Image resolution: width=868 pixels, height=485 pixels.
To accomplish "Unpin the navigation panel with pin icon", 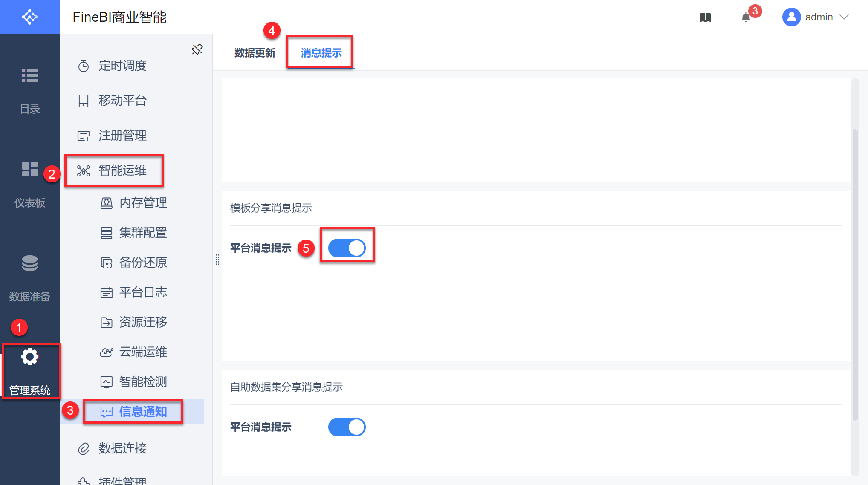I will pos(197,49).
